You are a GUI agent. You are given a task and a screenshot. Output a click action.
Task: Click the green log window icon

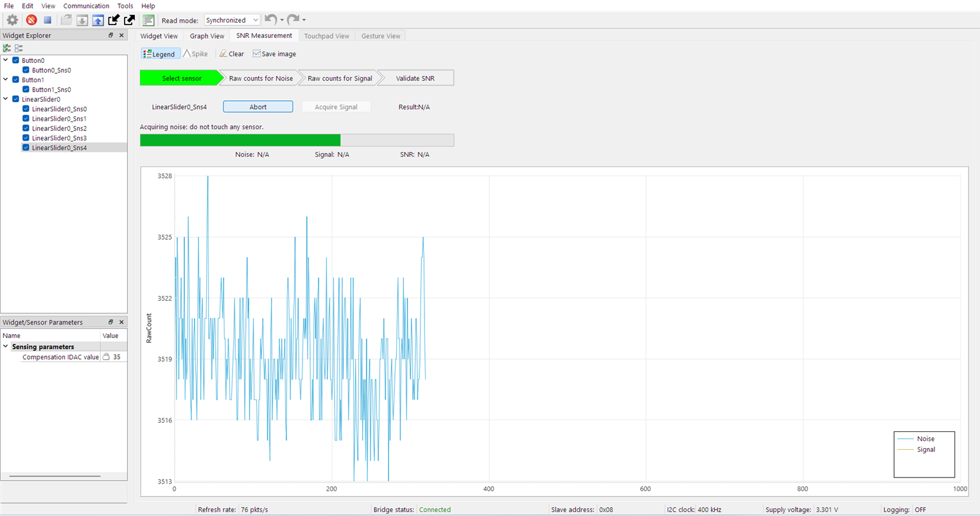(148, 20)
